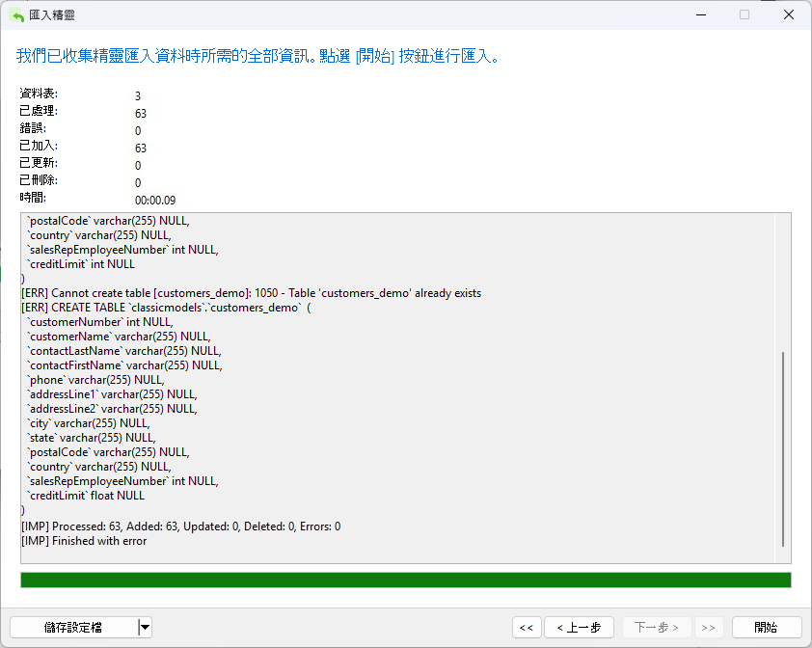Click the 下一步 > button

(x=657, y=628)
